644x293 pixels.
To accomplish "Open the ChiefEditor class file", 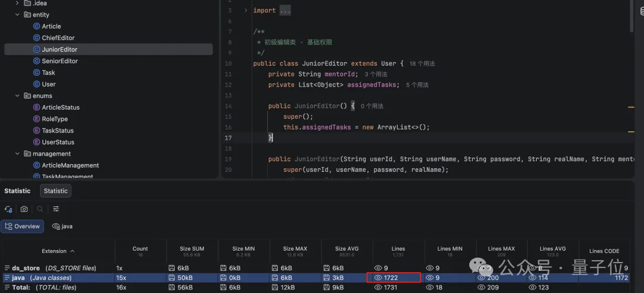I will point(58,38).
